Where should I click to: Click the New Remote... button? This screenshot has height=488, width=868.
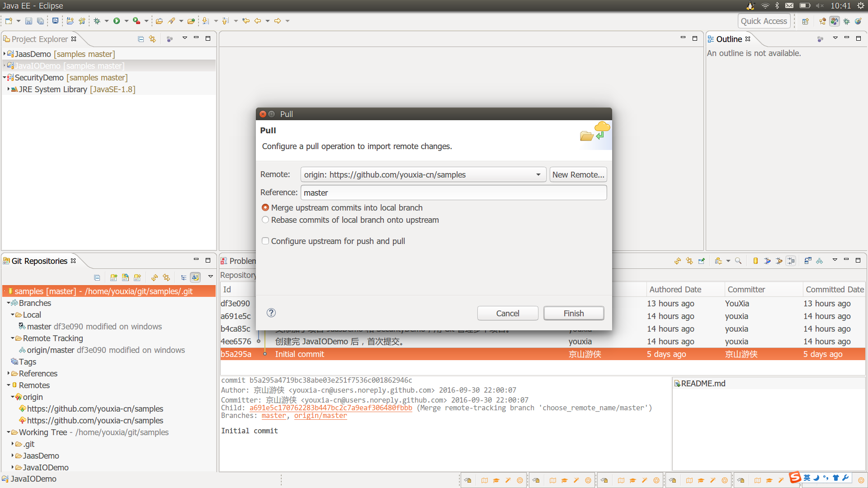tap(578, 174)
